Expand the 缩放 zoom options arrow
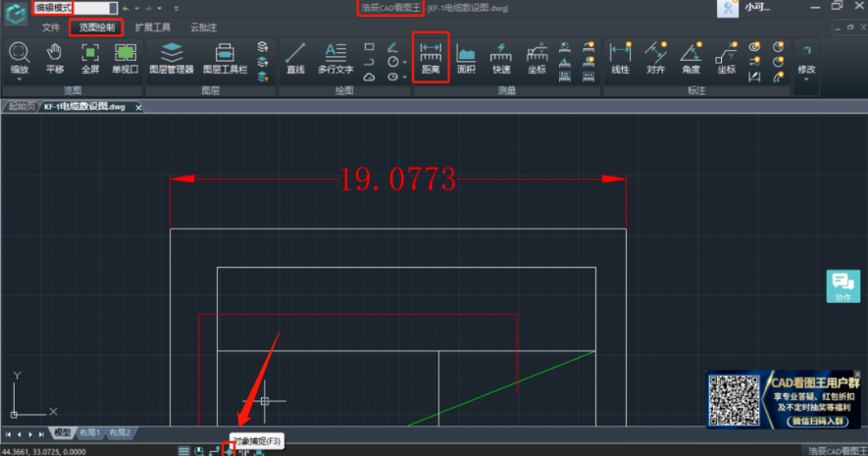 (x=20, y=79)
